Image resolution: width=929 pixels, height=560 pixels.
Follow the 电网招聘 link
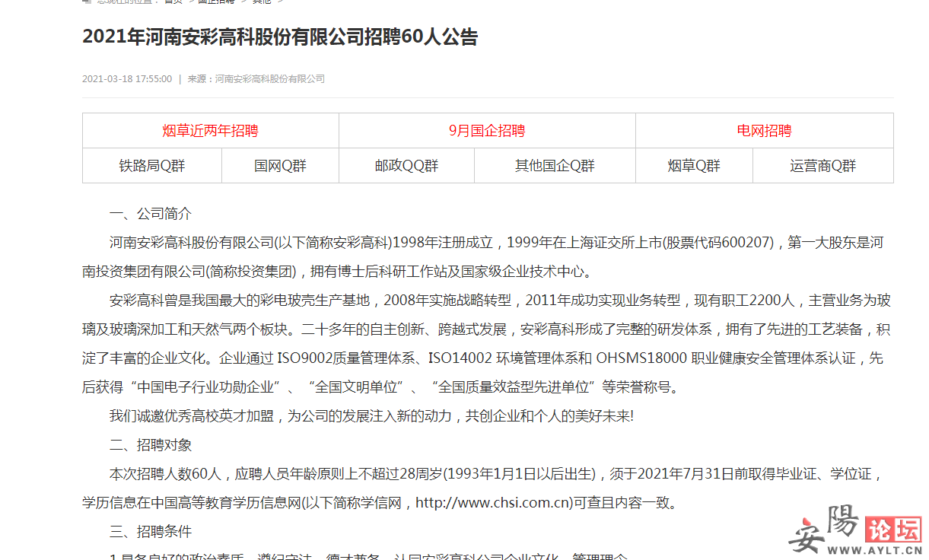[764, 131]
